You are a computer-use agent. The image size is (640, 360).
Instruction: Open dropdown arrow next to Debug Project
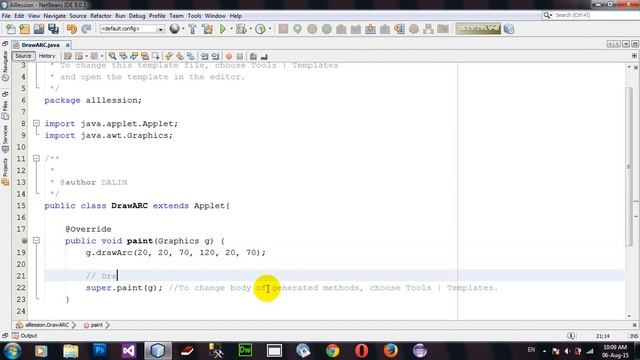pos(250,29)
